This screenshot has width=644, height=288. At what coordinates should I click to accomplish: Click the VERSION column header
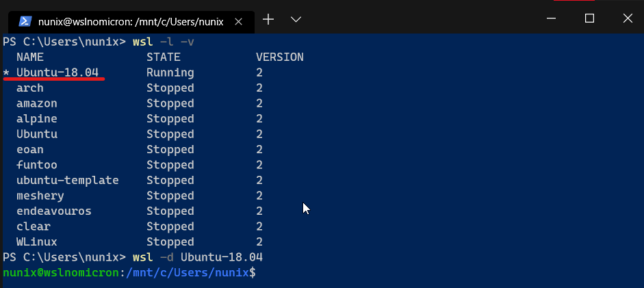pyautogui.click(x=280, y=57)
